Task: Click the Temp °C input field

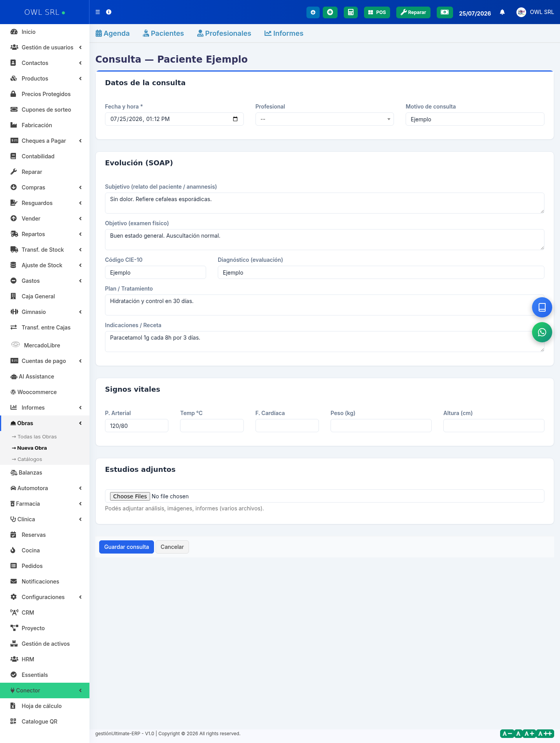Action: (212, 426)
